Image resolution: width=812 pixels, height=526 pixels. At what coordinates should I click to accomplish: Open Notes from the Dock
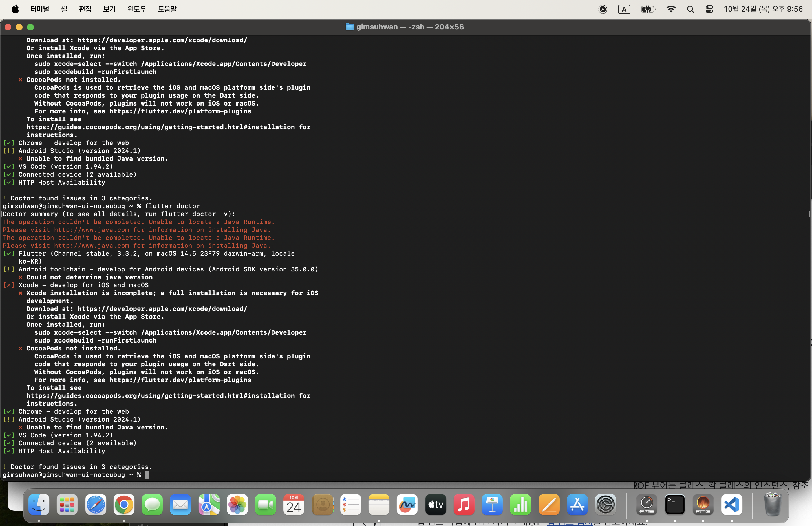[379, 505]
